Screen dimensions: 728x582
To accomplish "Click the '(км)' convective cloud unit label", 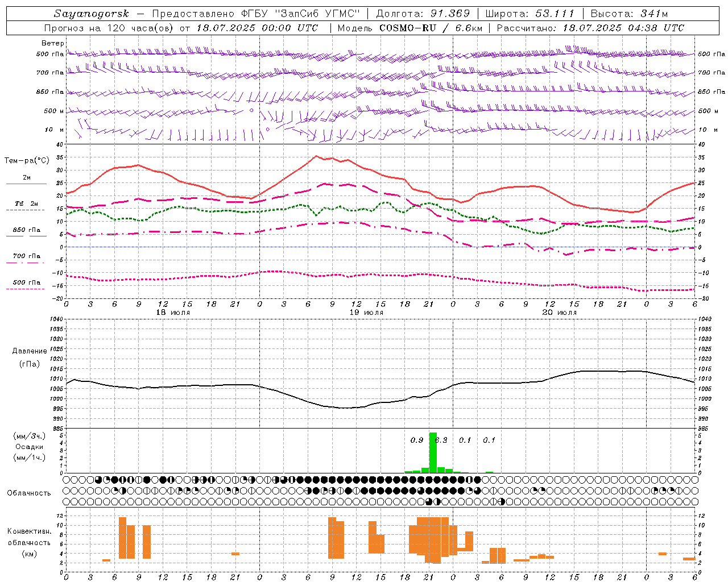I will pos(30,554).
